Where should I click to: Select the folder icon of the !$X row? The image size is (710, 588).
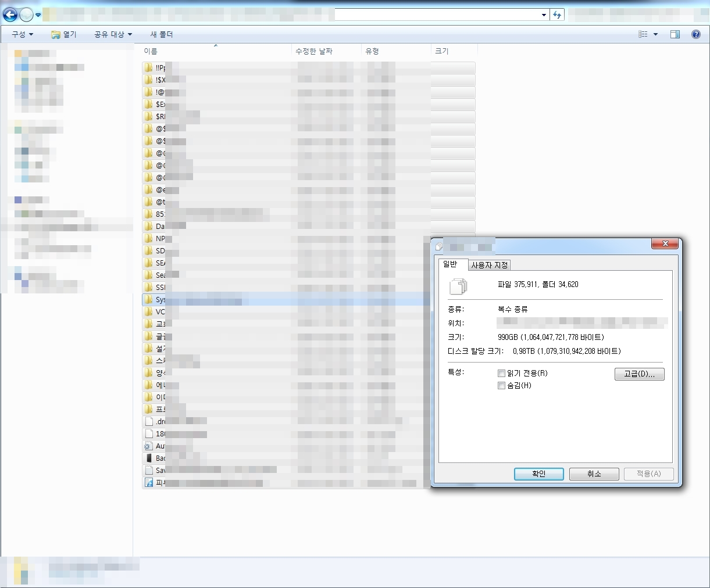148,80
